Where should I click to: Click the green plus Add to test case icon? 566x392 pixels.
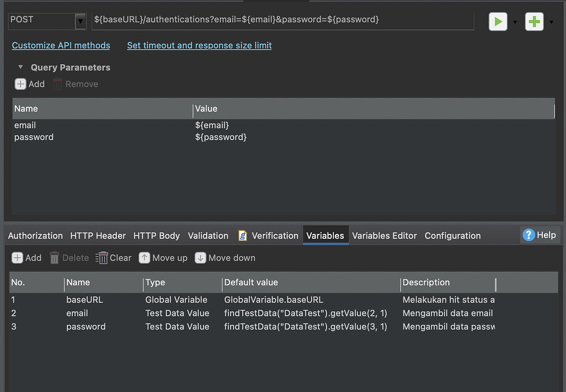(534, 22)
